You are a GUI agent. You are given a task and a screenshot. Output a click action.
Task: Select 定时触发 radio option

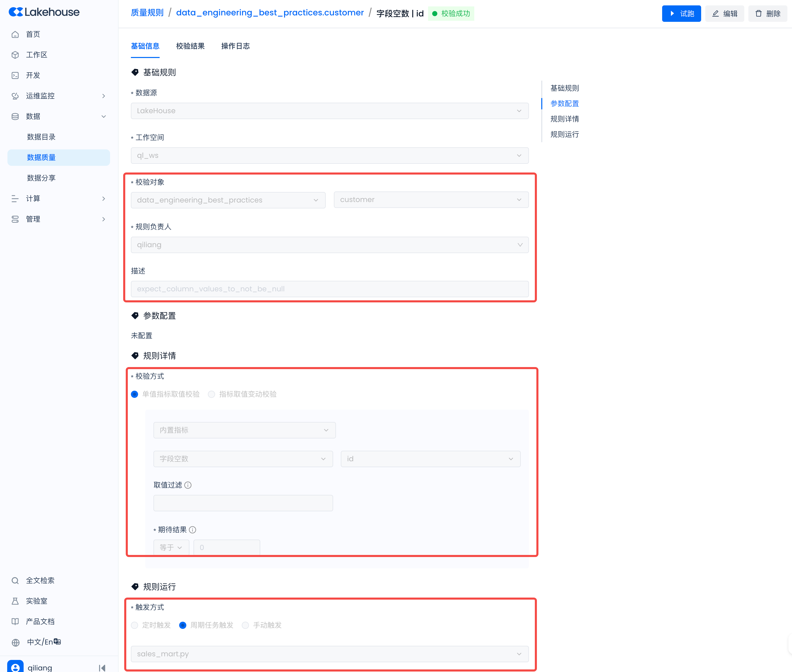[x=134, y=625]
